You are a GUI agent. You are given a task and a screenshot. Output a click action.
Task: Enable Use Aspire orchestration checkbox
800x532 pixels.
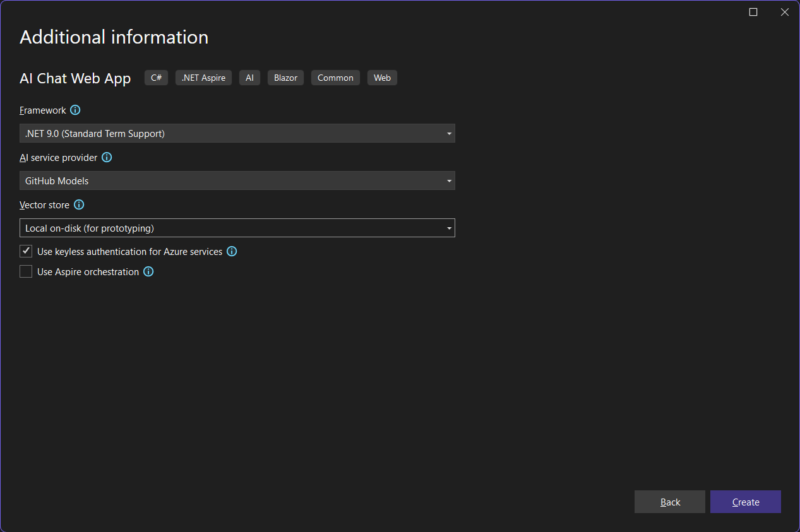(26, 271)
